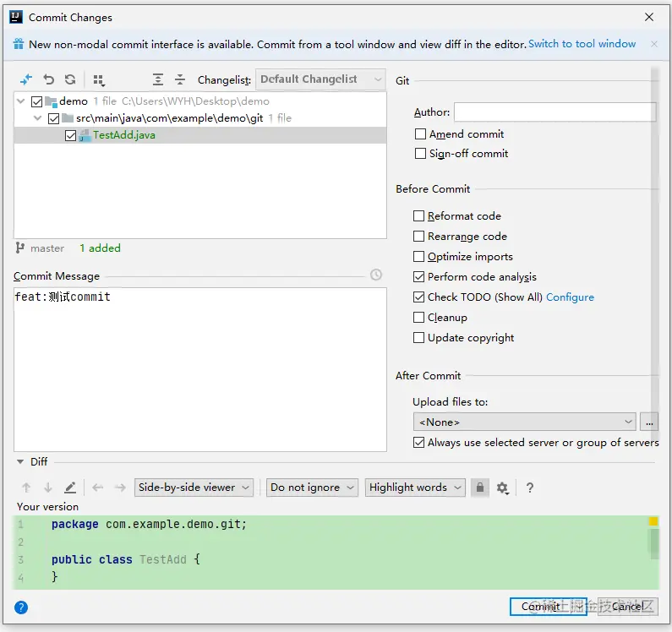Click the diff viewer vertical scrollbar
This screenshot has width=672, height=632.
[654, 544]
